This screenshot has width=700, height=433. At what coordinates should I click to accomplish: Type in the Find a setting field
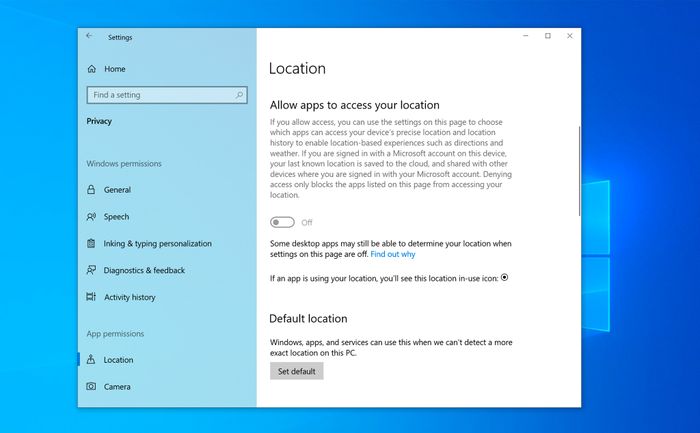(x=160, y=95)
